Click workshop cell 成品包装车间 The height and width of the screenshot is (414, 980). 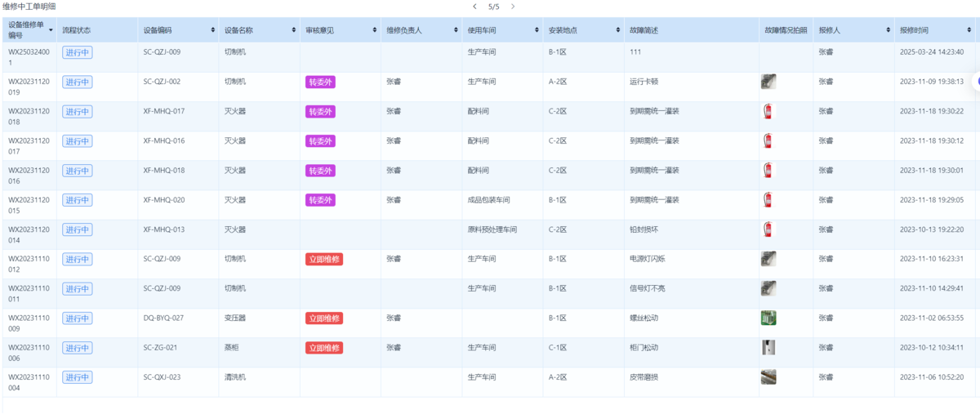(488, 200)
